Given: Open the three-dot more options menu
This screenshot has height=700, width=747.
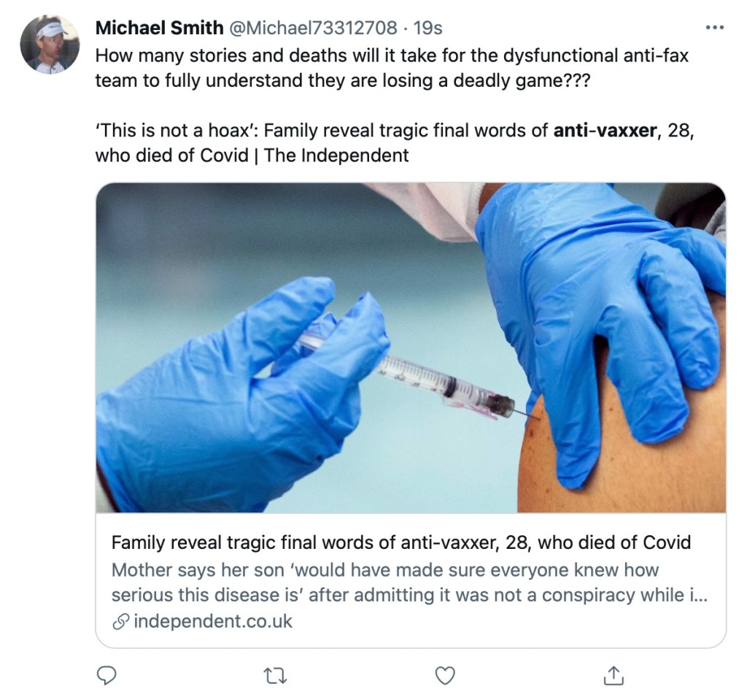Looking at the screenshot, I should (715, 28).
